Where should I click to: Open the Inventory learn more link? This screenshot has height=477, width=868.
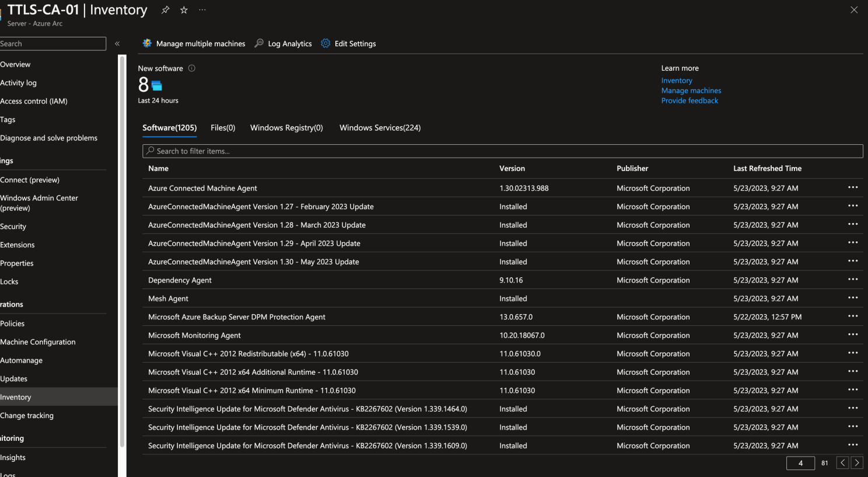tap(677, 81)
